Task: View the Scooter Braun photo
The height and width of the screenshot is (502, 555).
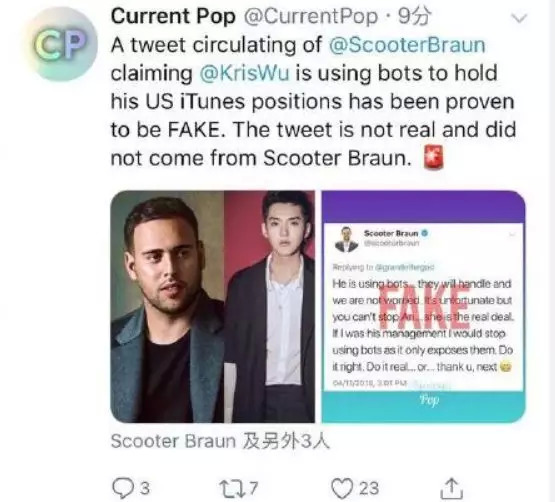Action: point(167,307)
